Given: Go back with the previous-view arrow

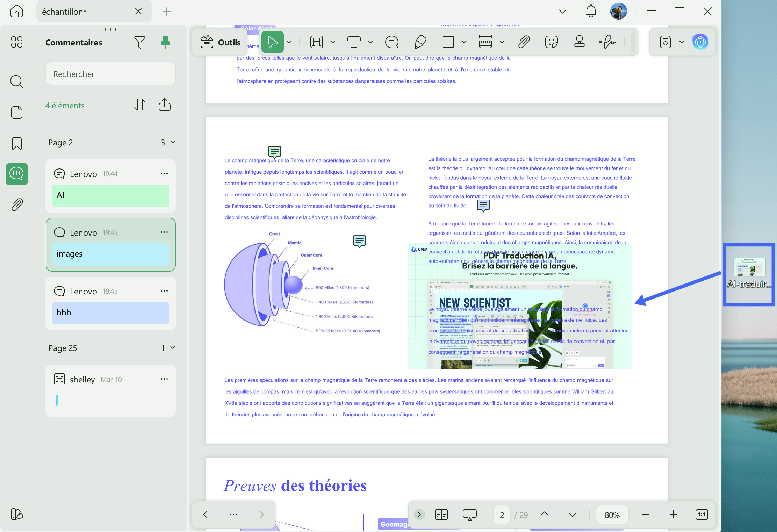Looking at the screenshot, I should click(206, 515).
